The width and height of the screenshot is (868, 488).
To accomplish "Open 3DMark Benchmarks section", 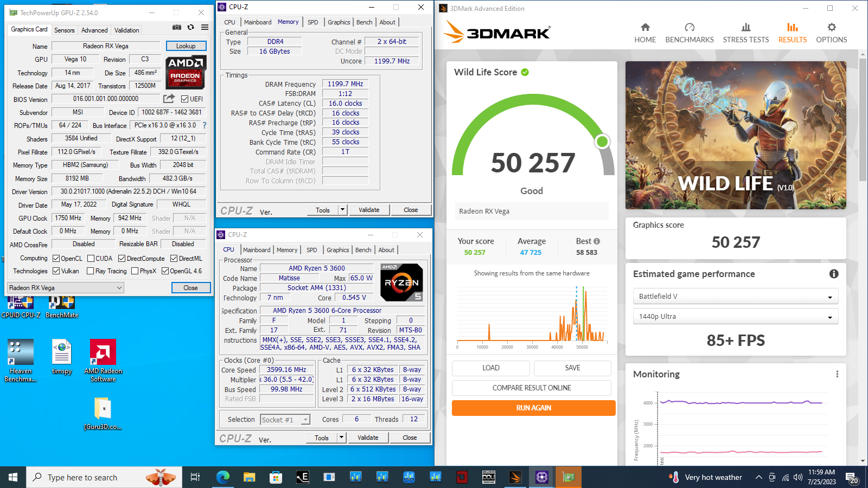I will pyautogui.click(x=690, y=33).
